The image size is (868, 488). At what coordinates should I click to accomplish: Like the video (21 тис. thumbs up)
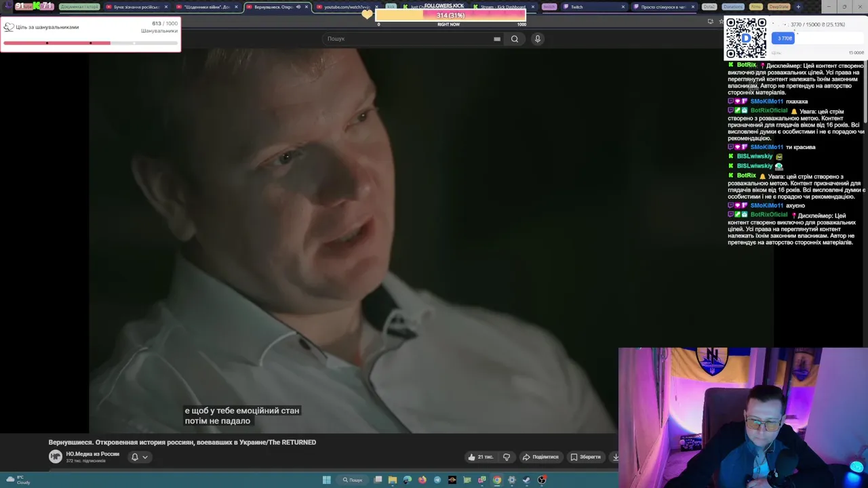pyautogui.click(x=481, y=457)
